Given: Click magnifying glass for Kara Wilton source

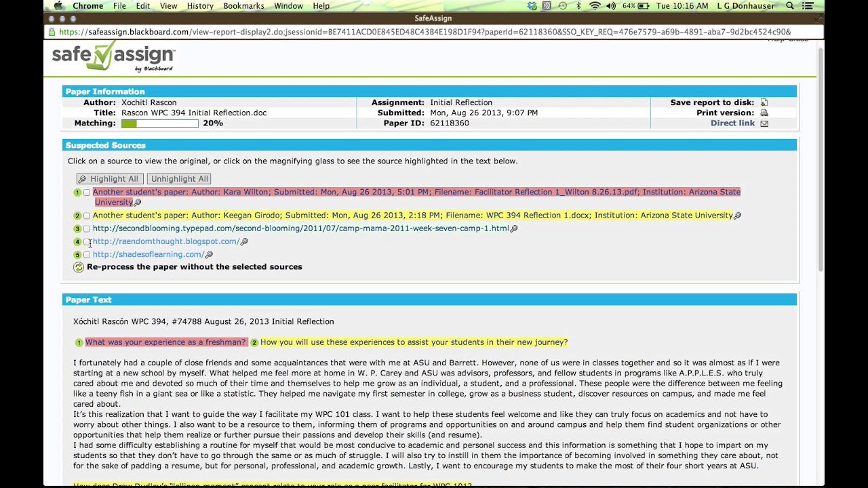Looking at the screenshot, I should [138, 203].
